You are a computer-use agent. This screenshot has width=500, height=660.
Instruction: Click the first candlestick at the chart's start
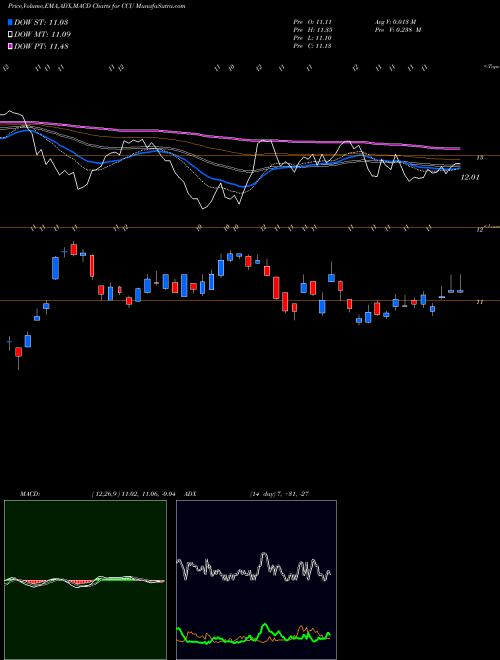(x=9, y=343)
